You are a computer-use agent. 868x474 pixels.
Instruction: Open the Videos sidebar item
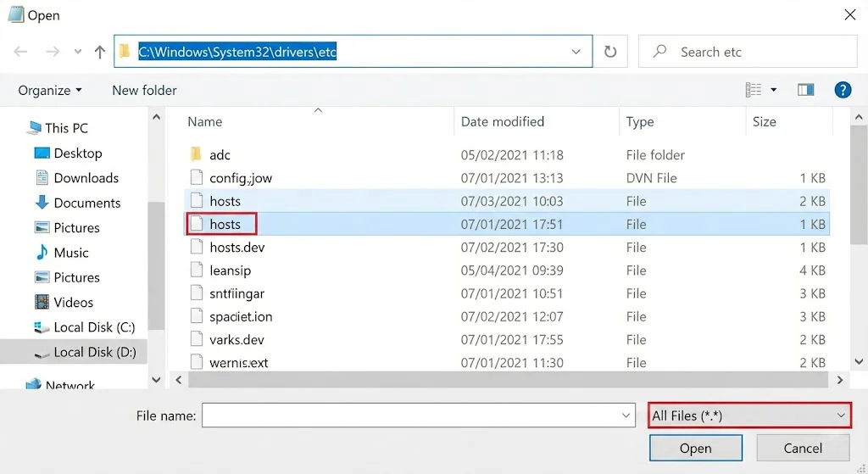pyautogui.click(x=73, y=302)
